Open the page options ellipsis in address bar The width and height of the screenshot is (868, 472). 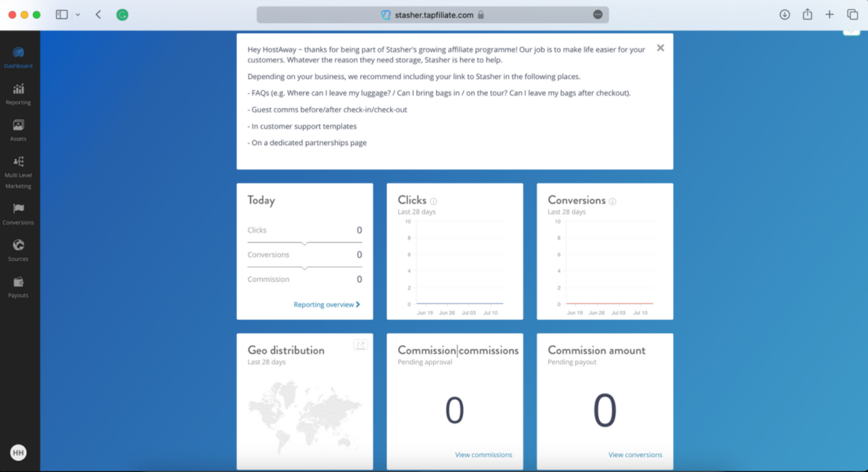597,15
